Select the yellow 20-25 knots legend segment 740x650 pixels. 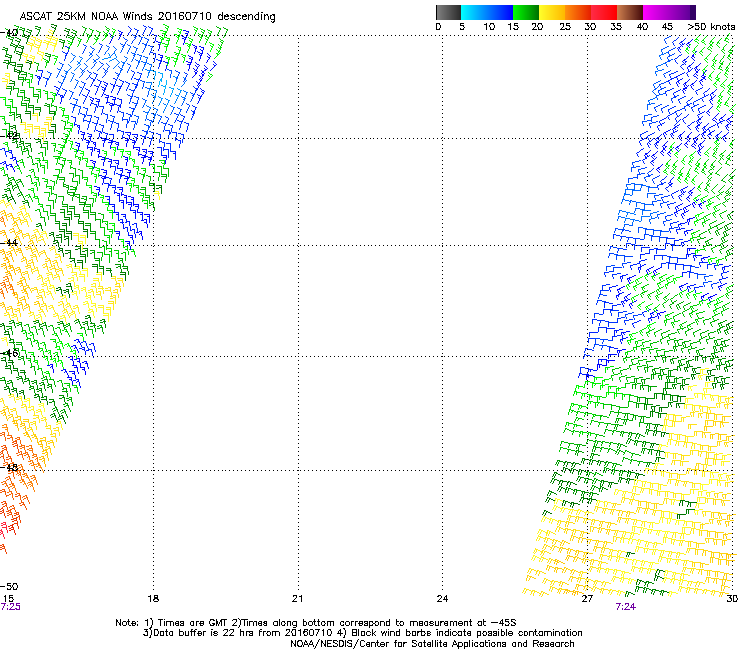(552, 12)
